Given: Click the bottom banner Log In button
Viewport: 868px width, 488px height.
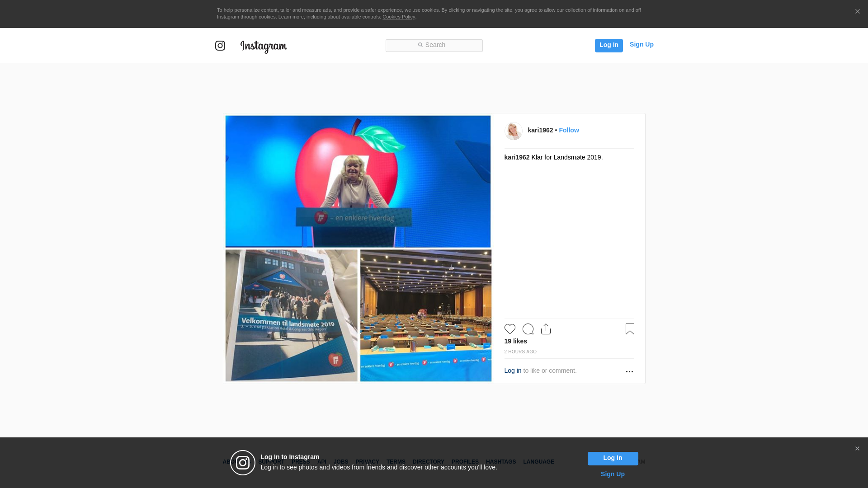Looking at the screenshot, I should click(613, 459).
